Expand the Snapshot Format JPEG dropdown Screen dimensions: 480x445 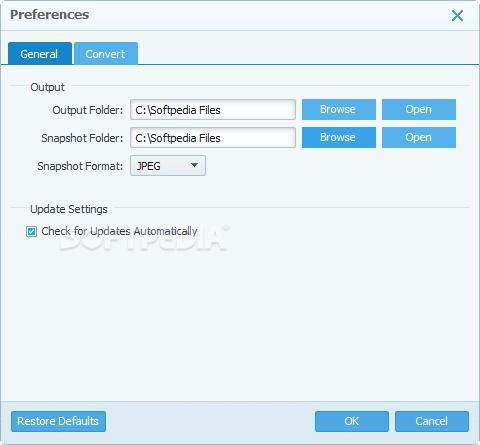[168, 166]
